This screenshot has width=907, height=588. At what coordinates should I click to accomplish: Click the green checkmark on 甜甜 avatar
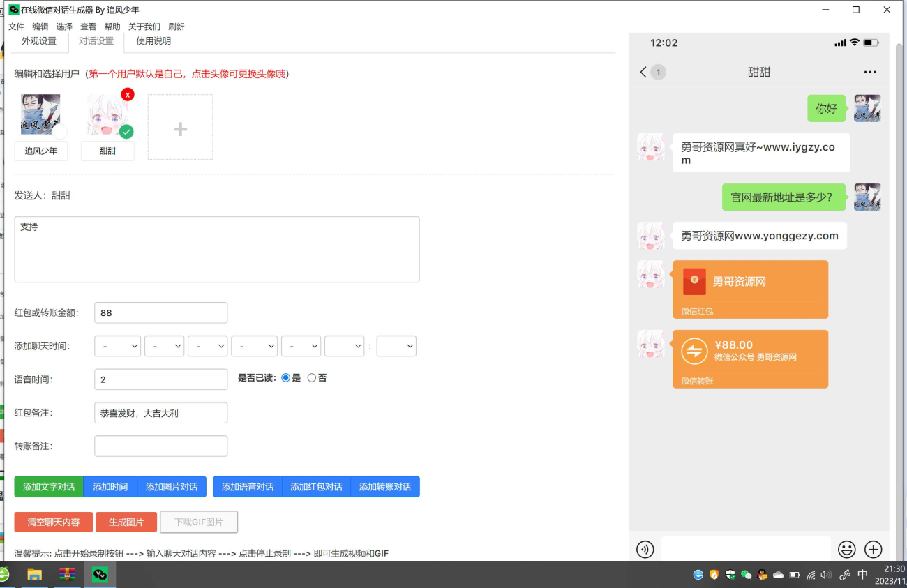(126, 131)
